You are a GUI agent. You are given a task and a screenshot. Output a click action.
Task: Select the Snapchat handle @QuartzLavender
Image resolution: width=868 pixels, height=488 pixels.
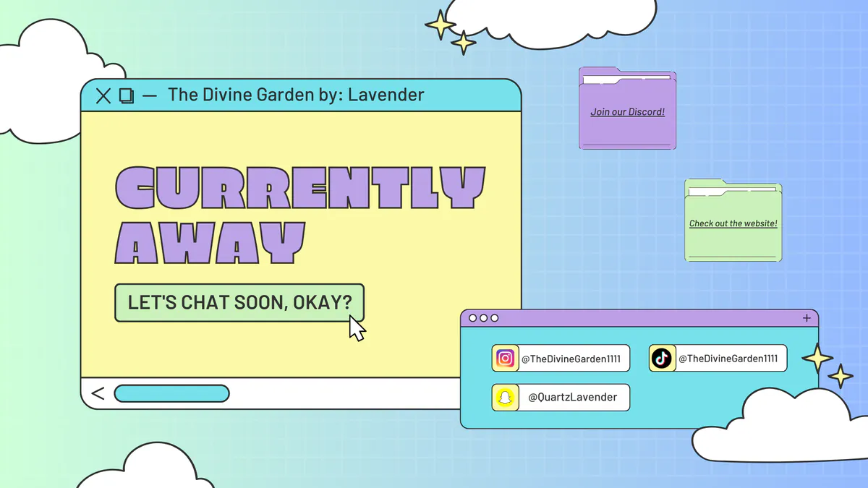point(573,398)
